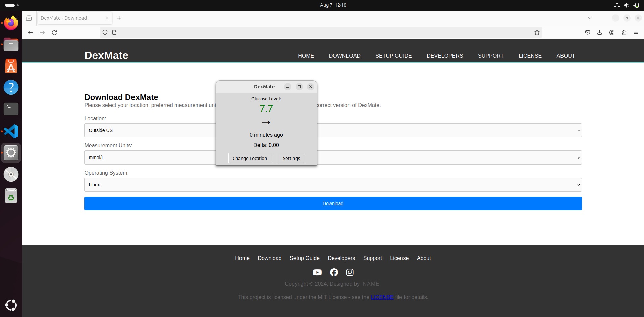This screenshot has width=644, height=317.
Task: Open the Settings gear in the dock
Action: coord(11,153)
